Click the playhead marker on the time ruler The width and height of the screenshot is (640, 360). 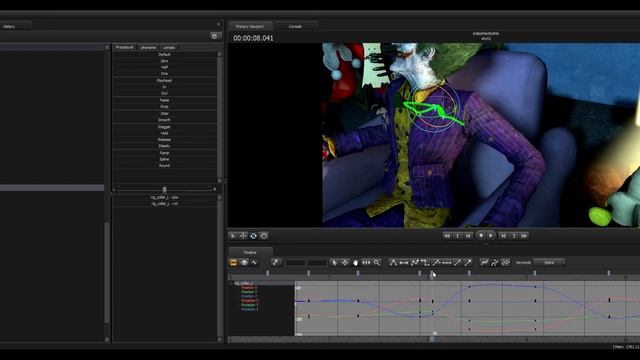click(x=431, y=276)
